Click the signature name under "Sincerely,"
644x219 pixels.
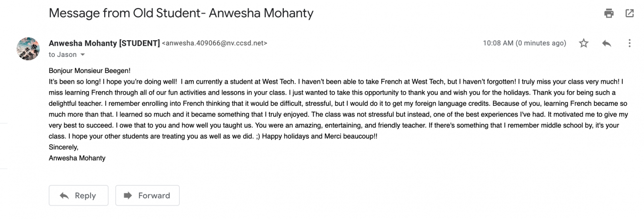(x=77, y=158)
